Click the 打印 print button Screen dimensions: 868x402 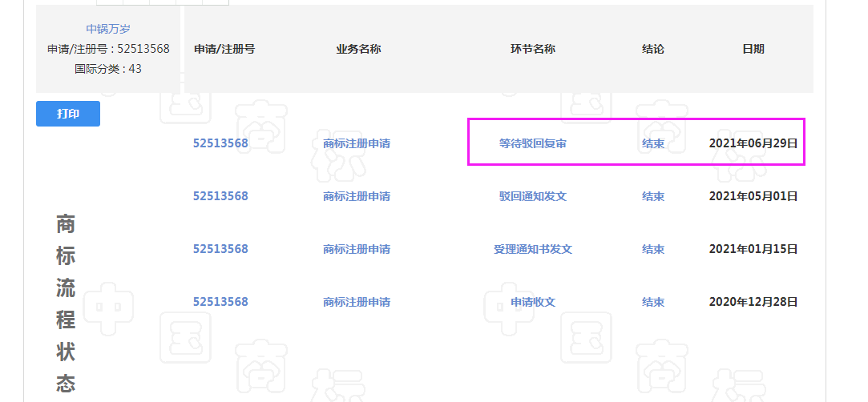tap(68, 114)
